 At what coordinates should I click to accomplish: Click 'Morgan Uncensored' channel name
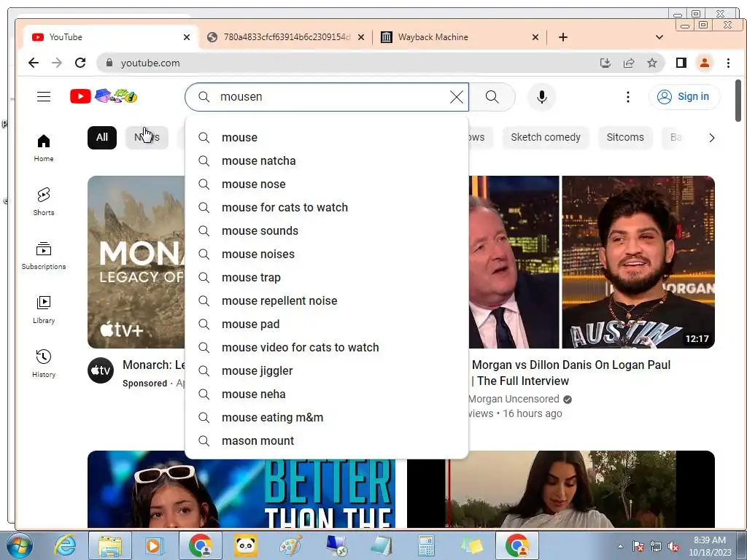point(514,399)
